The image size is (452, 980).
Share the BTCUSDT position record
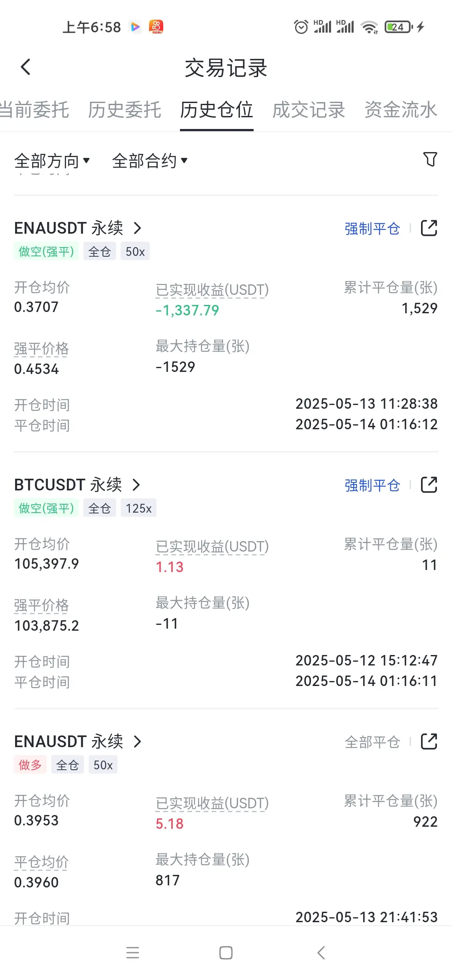(x=429, y=485)
